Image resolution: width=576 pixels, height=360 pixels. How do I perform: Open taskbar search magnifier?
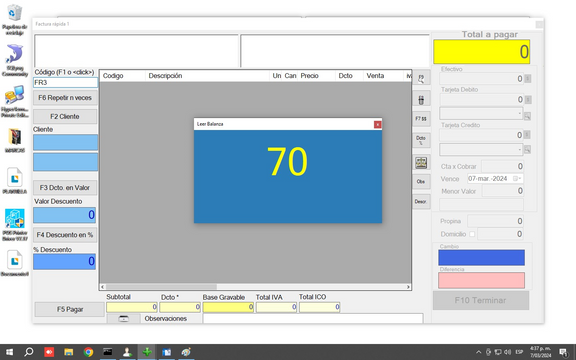pyautogui.click(x=29, y=352)
